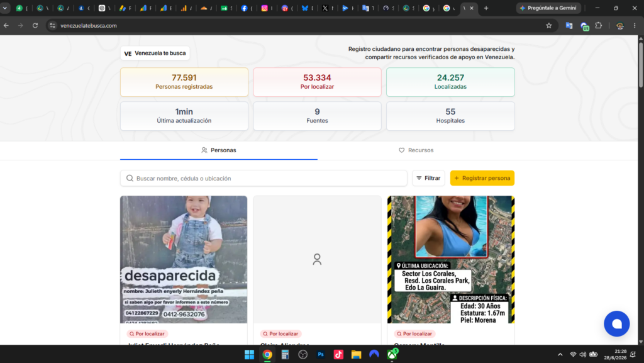This screenshot has height=363, width=644.
Task: Open a new browser tab
Action: [x=486, y=8]
